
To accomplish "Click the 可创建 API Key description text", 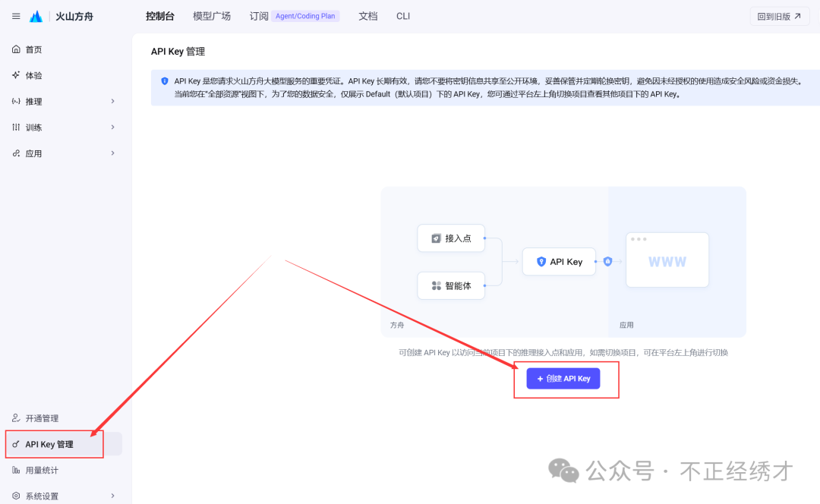I will (563, 352).
